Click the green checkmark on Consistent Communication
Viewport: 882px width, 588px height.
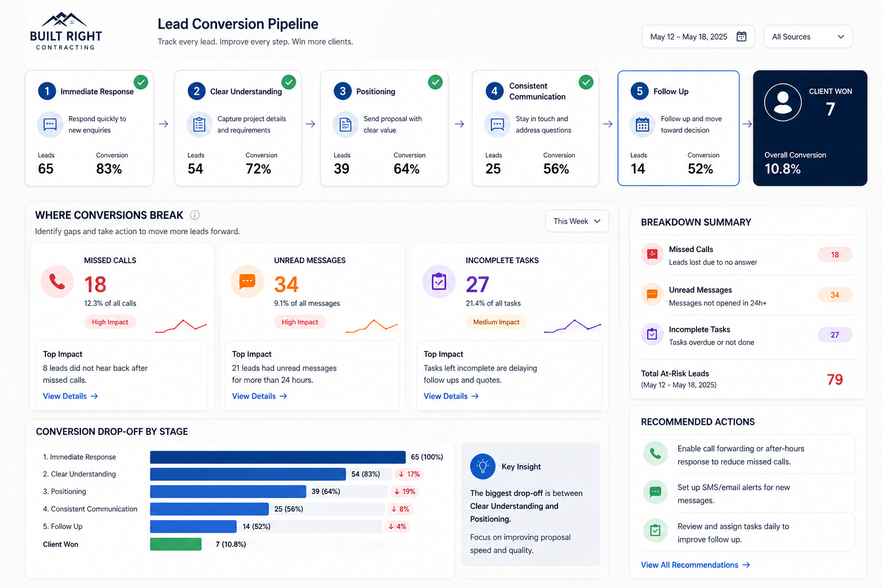(586, 82)
